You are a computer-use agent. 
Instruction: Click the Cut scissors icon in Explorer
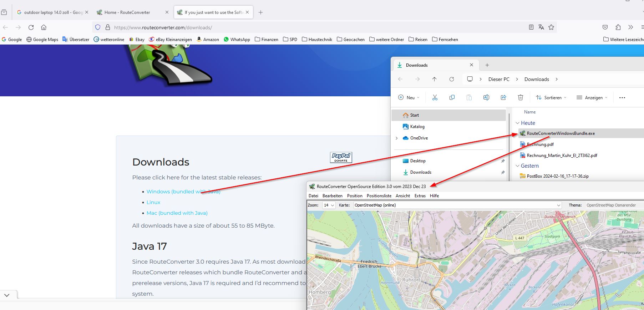tap(435, 97)
